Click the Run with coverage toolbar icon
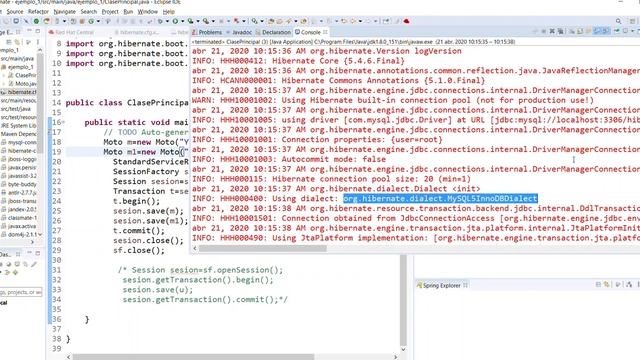640x360 pixels. coord(190,21)
